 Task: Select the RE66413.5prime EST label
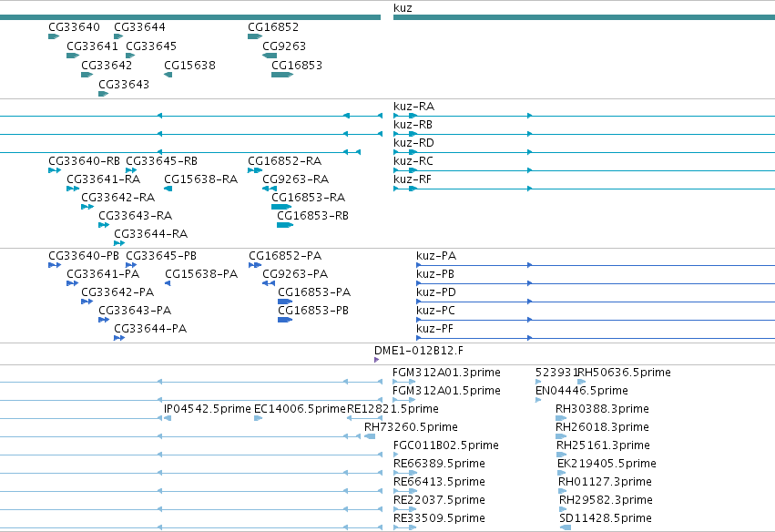point(439,482)
